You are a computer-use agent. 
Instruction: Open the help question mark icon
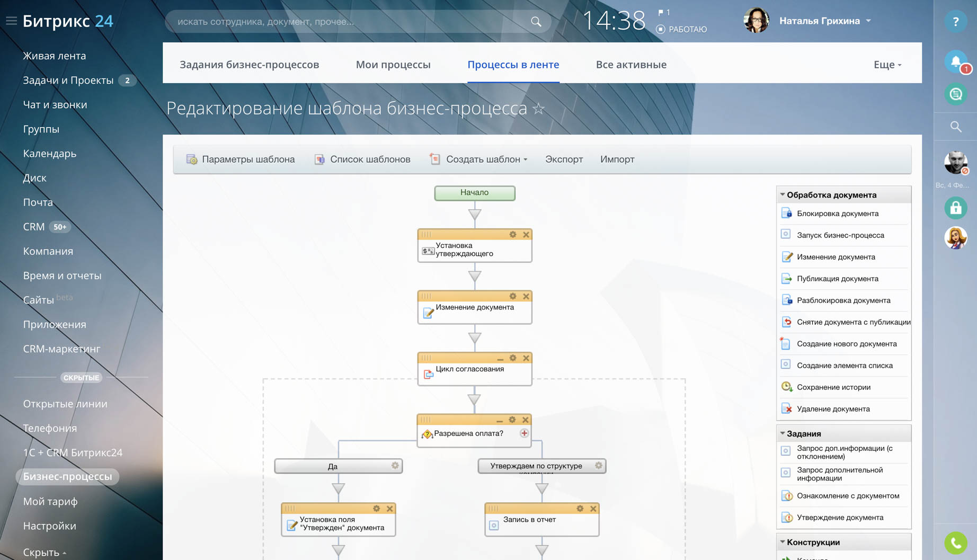955,22
